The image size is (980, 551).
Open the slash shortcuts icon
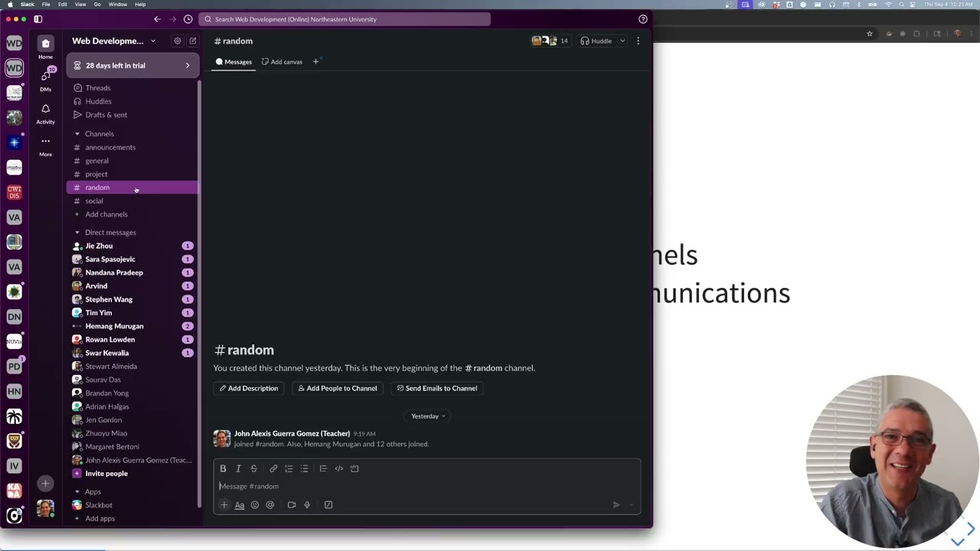328,504
